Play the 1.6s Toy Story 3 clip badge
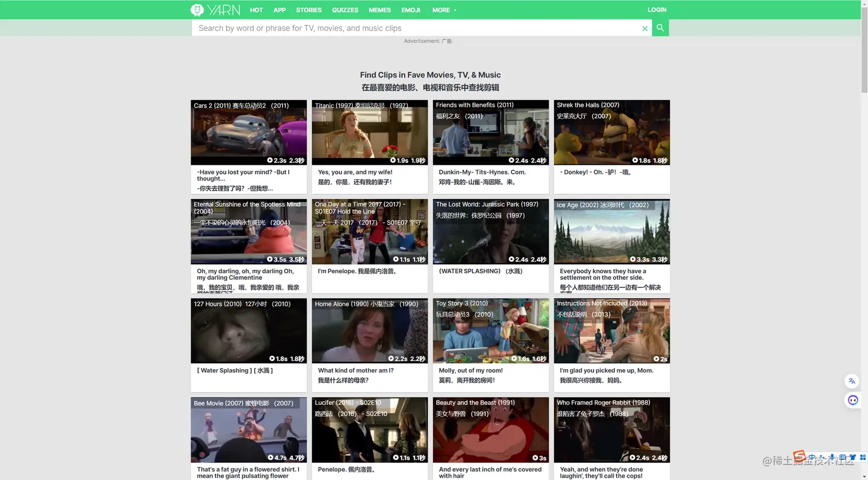 click(x=528, y=359)
